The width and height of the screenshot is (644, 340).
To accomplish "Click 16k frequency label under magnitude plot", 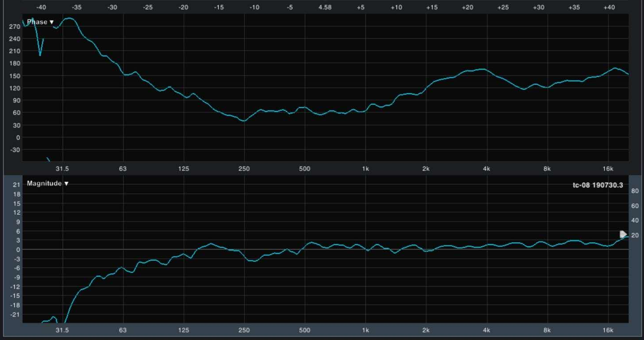I will [x=608, y=330].
